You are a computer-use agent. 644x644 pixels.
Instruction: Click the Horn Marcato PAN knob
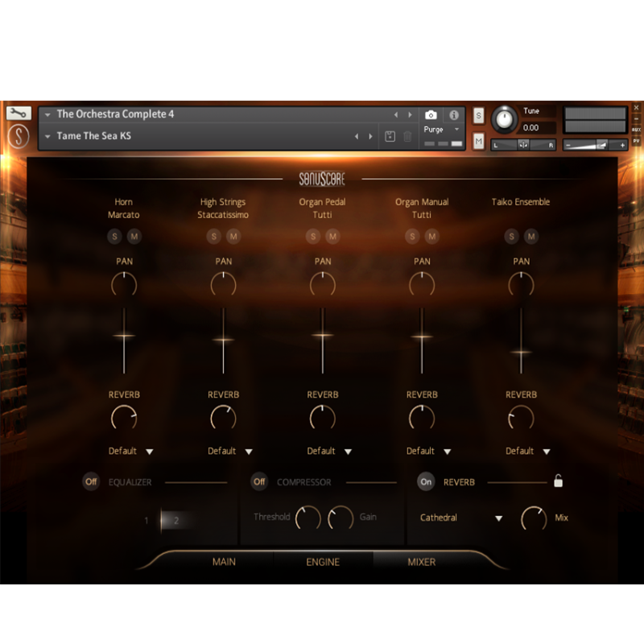tap(124, 284)
